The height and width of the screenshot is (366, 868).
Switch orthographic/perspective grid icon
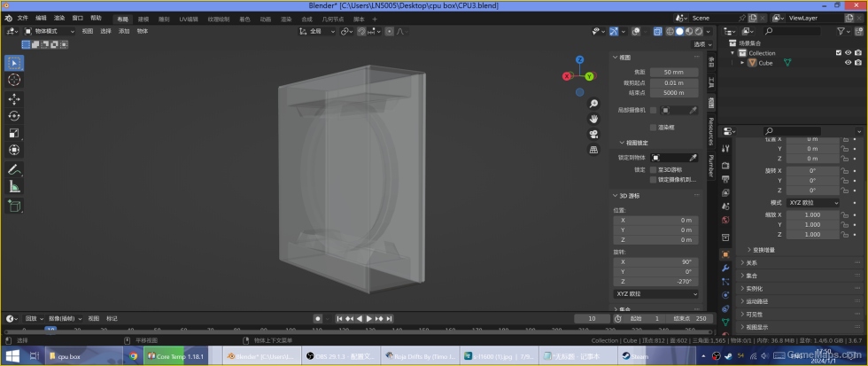(x=593, y=150)
